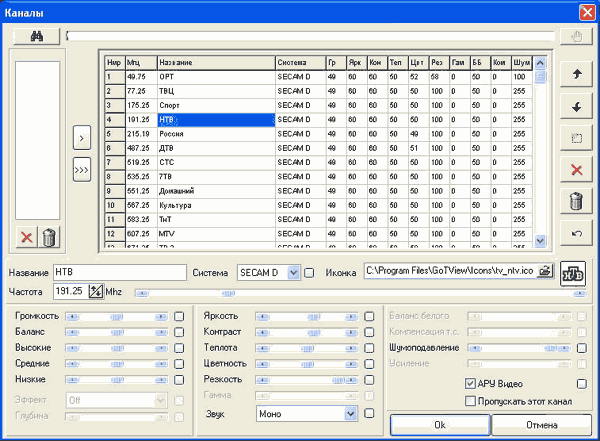This screenshot has width=600, height=441.
Task: Click the undo arrow button
Action: click(576, 233)
